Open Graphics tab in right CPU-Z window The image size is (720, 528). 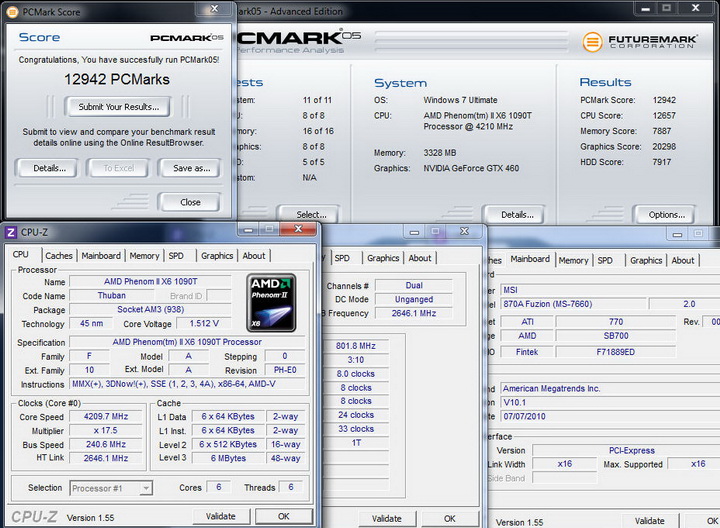[646, 260]
